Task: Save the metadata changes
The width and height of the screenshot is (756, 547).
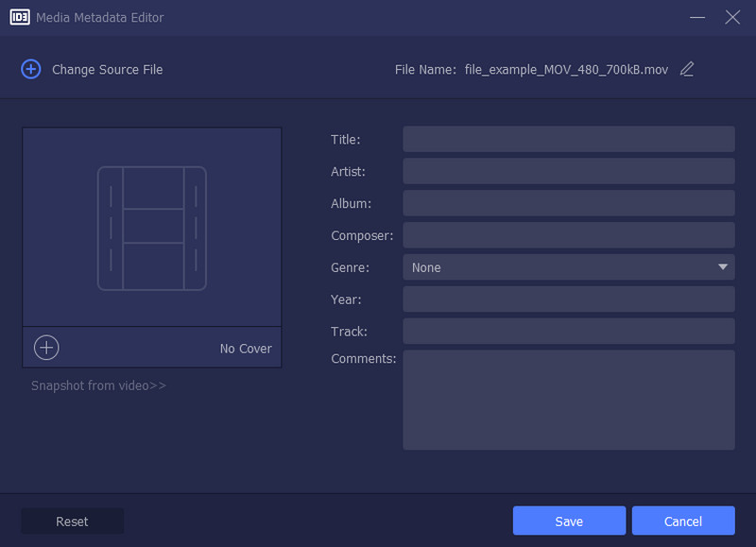Action: point(569,521)
